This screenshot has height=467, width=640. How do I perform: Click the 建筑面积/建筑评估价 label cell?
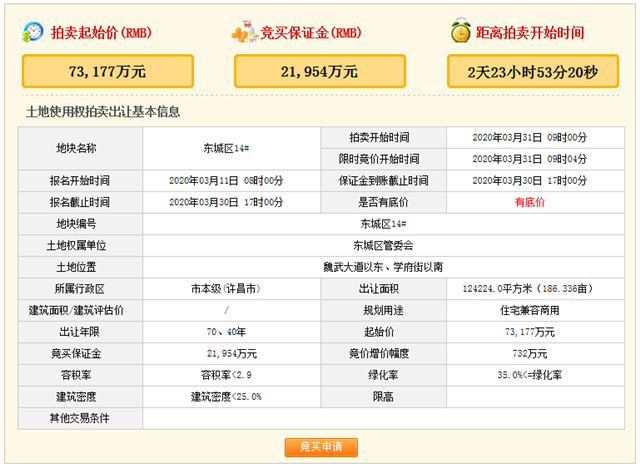point(80,311)
